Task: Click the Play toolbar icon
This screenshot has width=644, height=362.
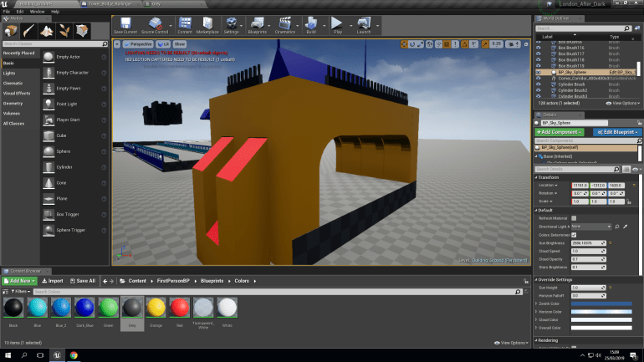Action: pos(337,25)
